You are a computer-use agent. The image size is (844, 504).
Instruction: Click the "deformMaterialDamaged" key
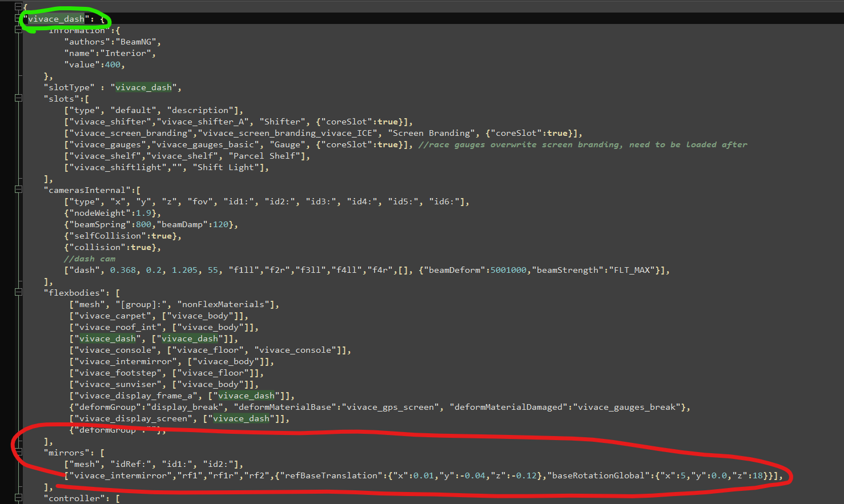pos(509,407)
